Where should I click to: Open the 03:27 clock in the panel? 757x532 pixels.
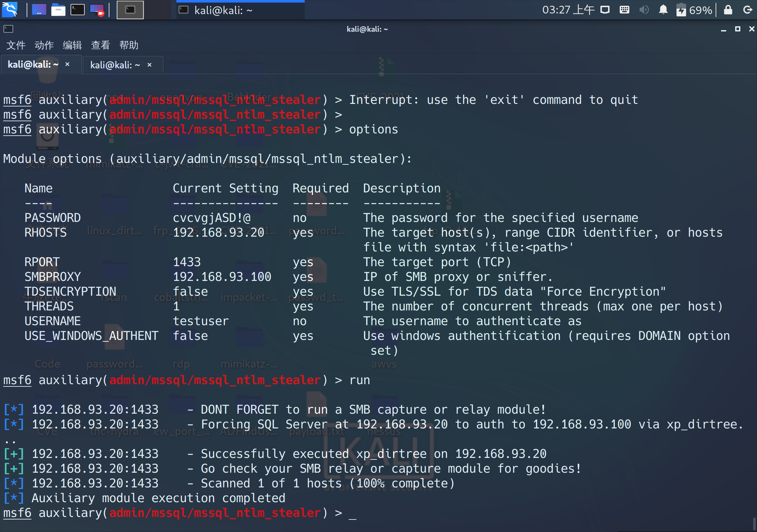pos(568,10)
